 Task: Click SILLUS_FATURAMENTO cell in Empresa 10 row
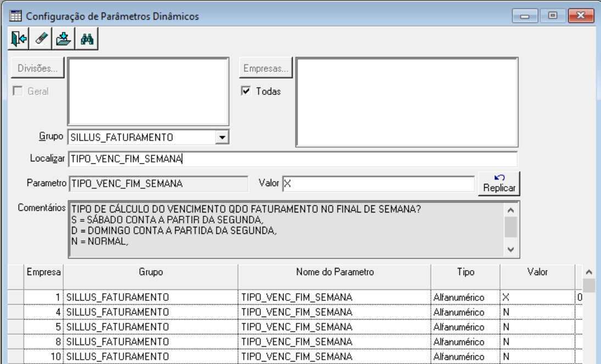[x=151, y=357]
